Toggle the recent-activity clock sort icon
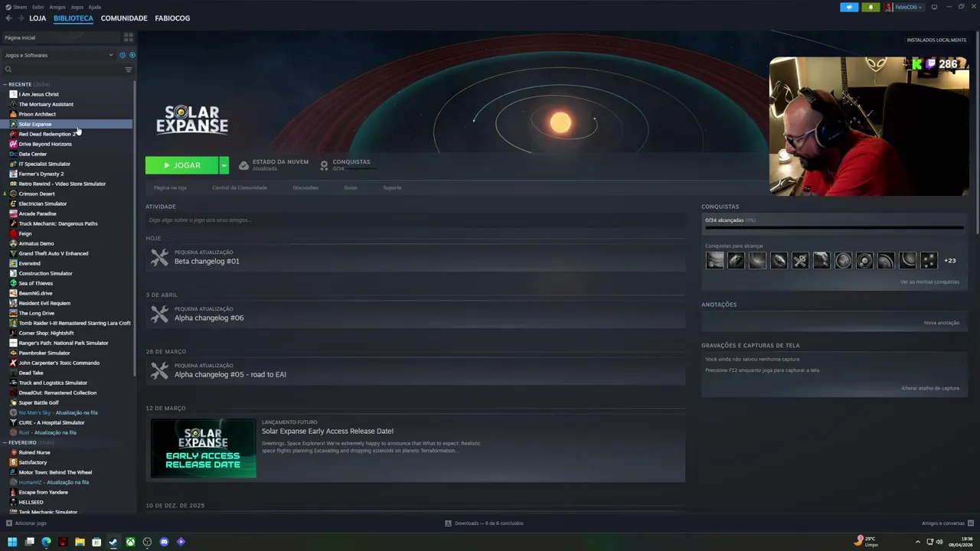This screenshot has height=551, width=980. (122, 55)
